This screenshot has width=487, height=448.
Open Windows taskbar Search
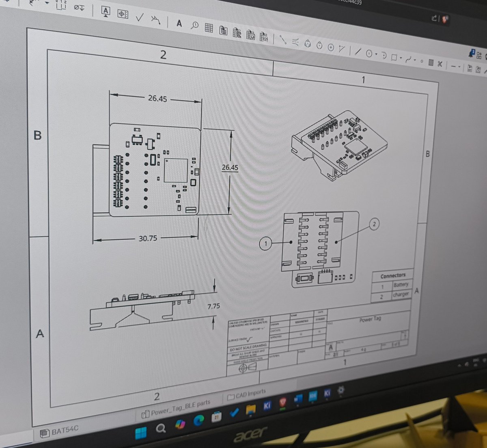[x=161, y=429]
